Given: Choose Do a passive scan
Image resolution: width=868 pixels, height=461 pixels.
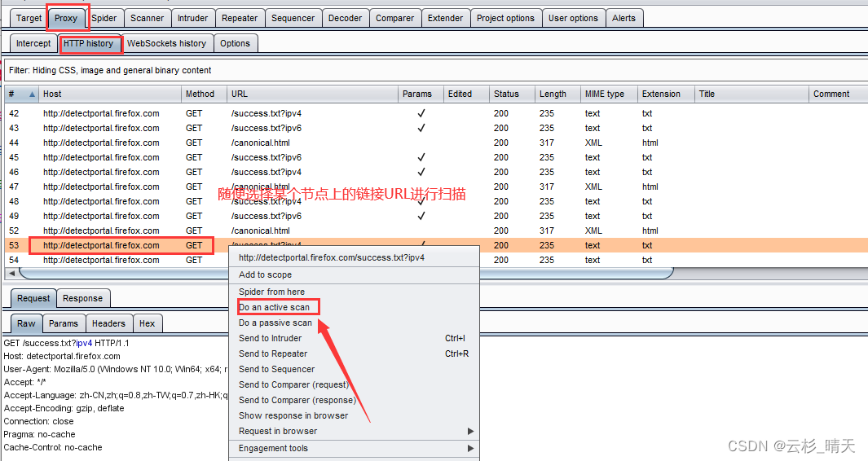Looking at the screenshot, I should click(355, 323).
